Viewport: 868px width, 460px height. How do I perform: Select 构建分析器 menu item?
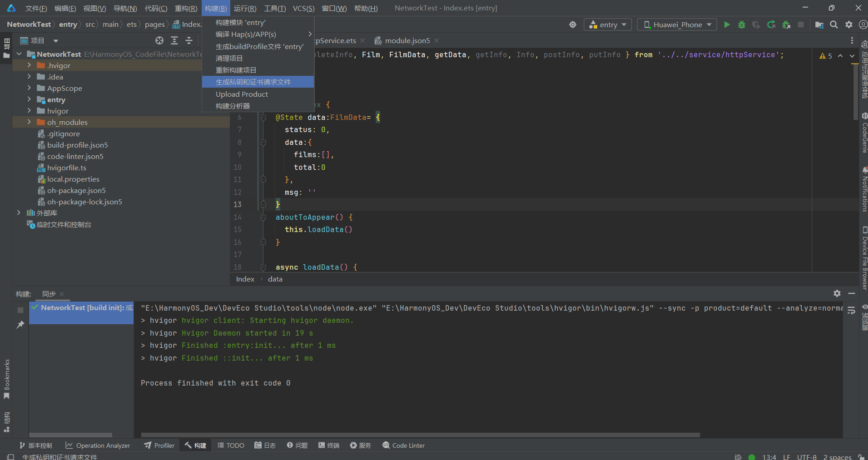coord(258,106)
